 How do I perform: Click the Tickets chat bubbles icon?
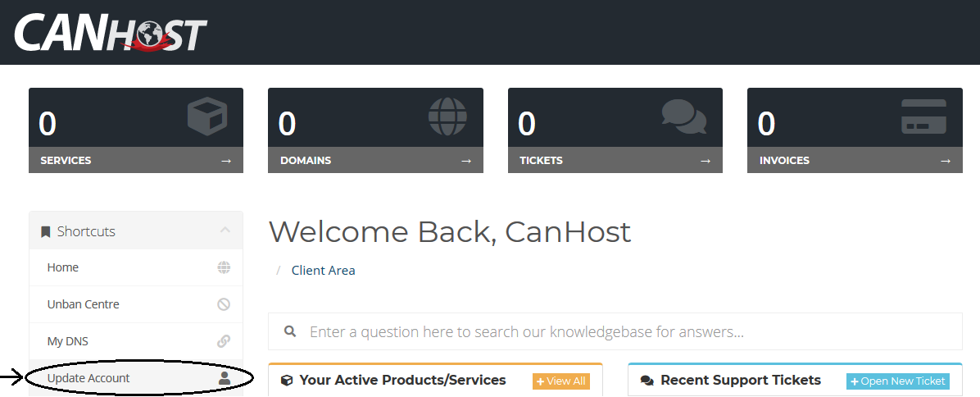[684, 117]
